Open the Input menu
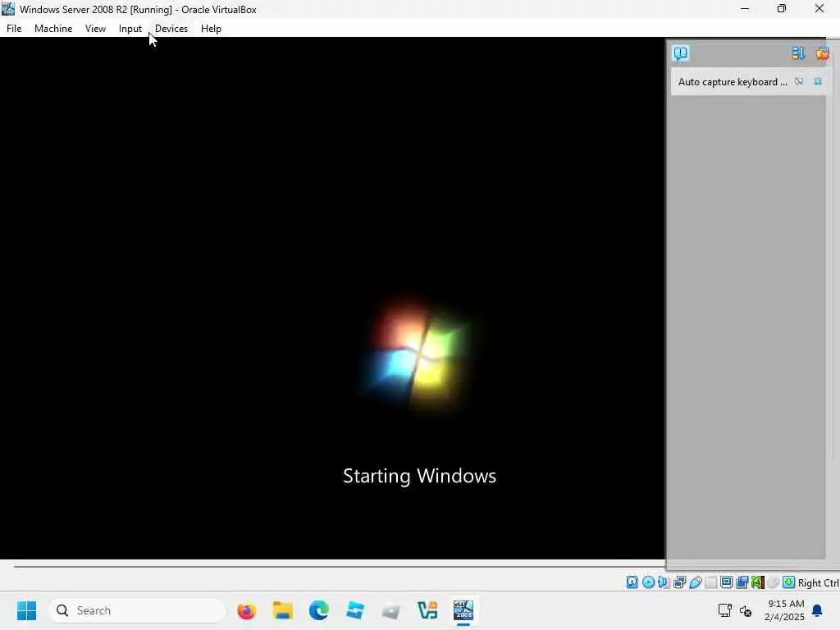The width and height of the screenshot is (840, 630). (x=130, y=29)
